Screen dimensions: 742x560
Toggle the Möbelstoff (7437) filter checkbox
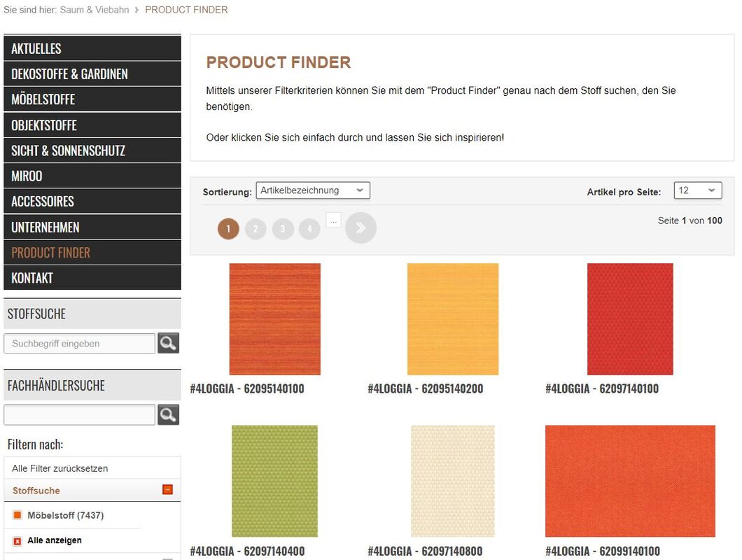[x=17, y=515]
